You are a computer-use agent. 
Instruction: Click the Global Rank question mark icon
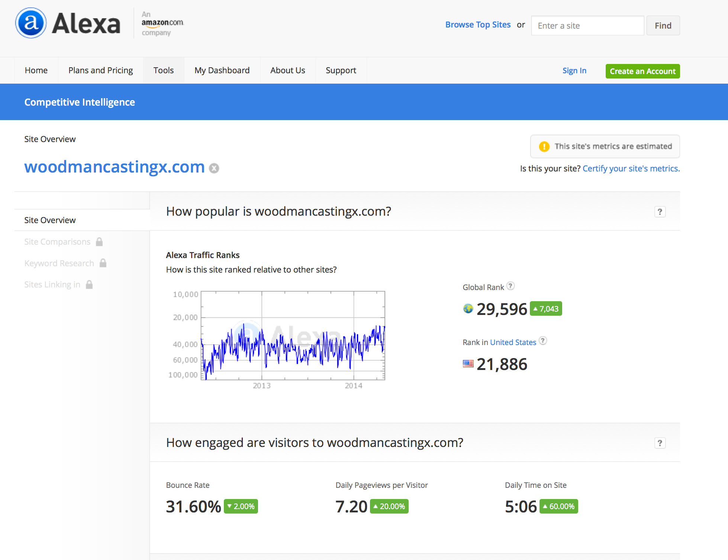[510, 286]
